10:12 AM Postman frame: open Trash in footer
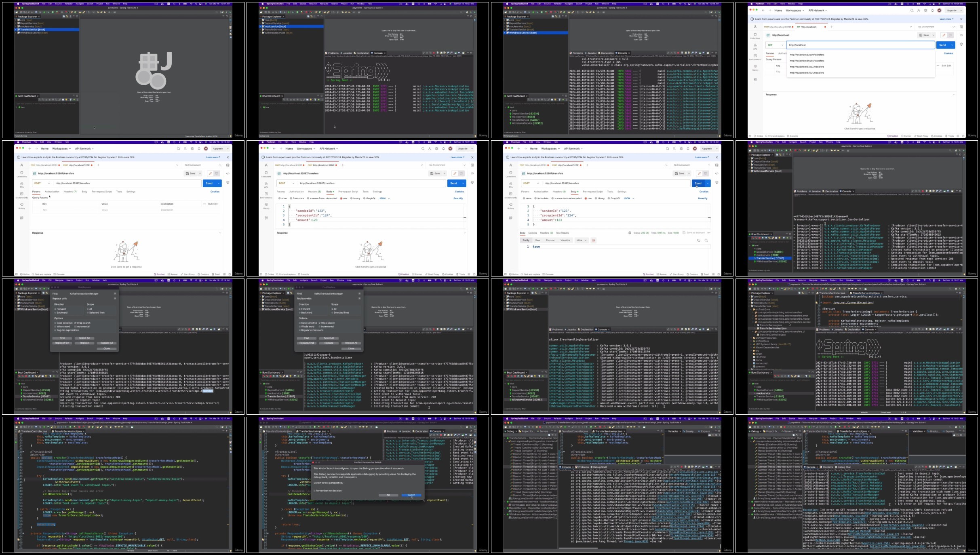 705,274
